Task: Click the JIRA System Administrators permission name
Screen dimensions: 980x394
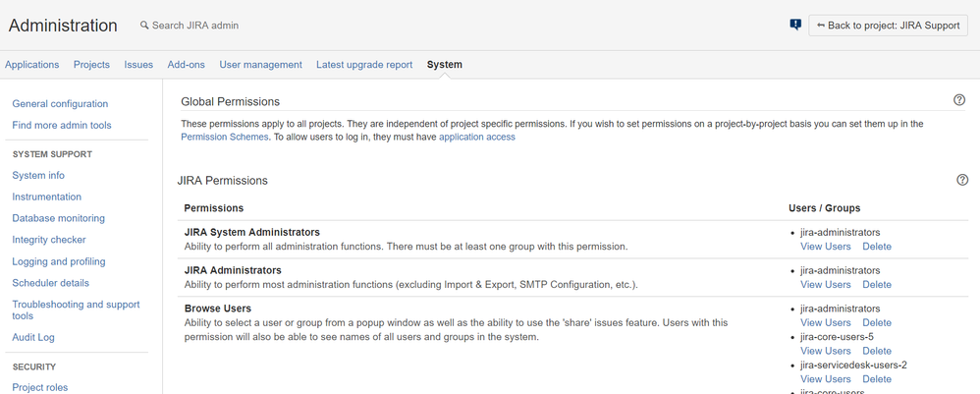Action: 252,232
